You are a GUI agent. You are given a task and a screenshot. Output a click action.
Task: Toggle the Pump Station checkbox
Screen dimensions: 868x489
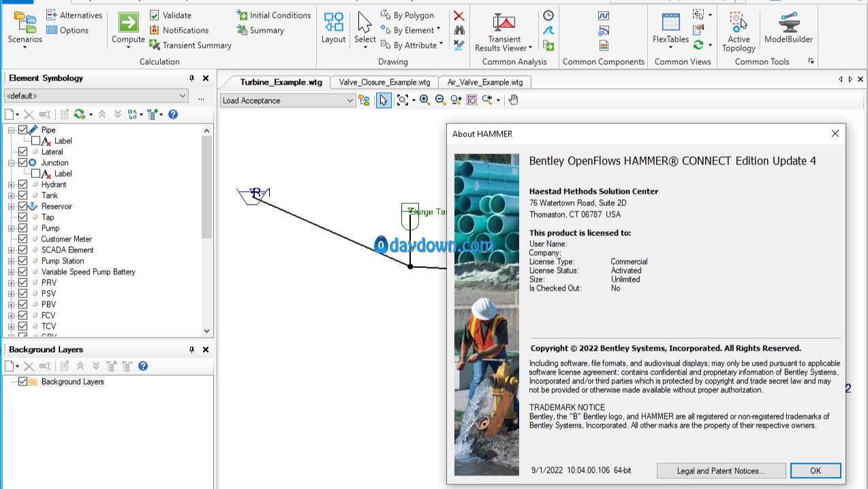tap(23, 261)
